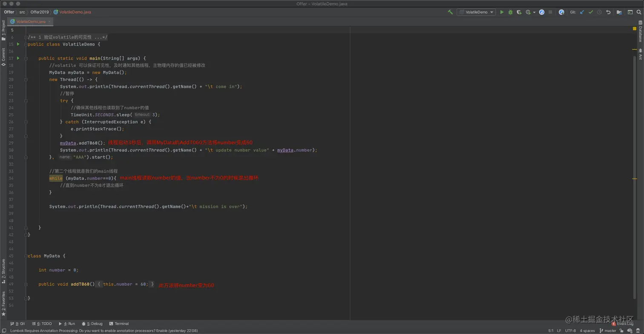Open the Git tool window tab
The height and width of the screenshot is (334, 644).
(17, 324)
